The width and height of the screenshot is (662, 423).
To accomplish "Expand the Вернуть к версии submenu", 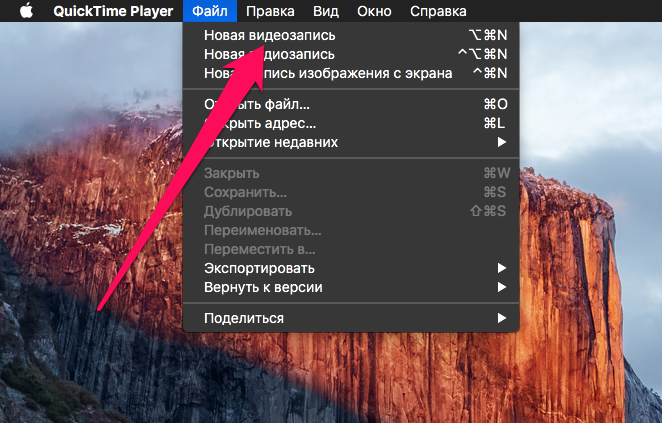I will [x=351, y=287].
